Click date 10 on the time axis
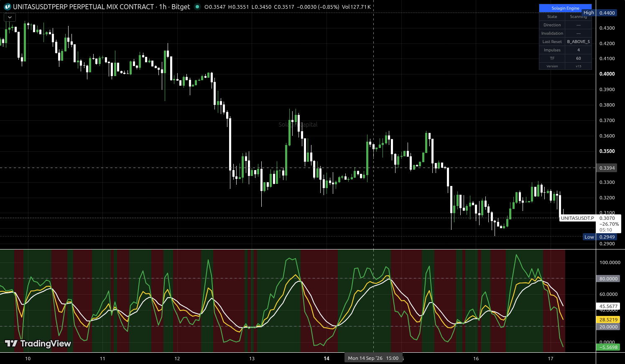 click(28, 359)
